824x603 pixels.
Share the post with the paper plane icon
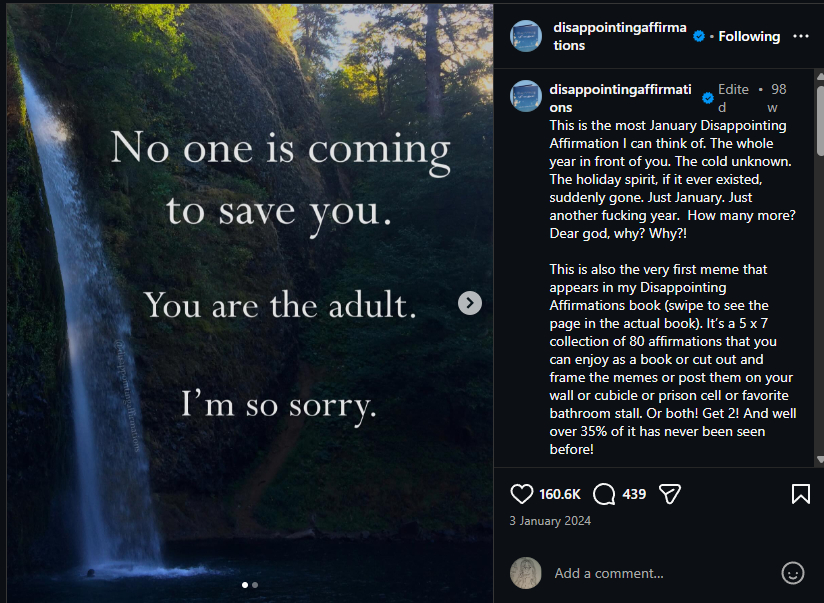670,494
